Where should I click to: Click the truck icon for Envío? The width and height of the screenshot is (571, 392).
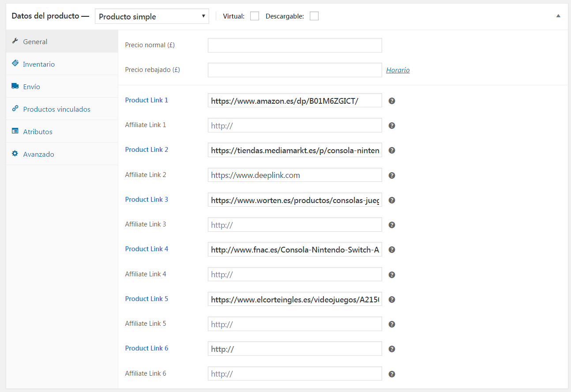[x=15, y=87]
